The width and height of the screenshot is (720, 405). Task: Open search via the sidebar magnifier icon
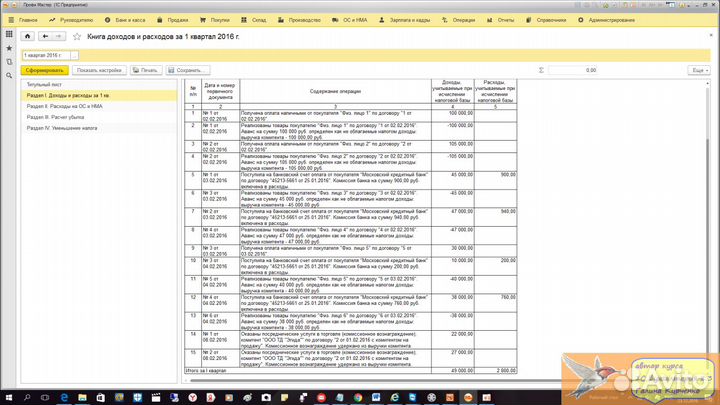point(8,73)
